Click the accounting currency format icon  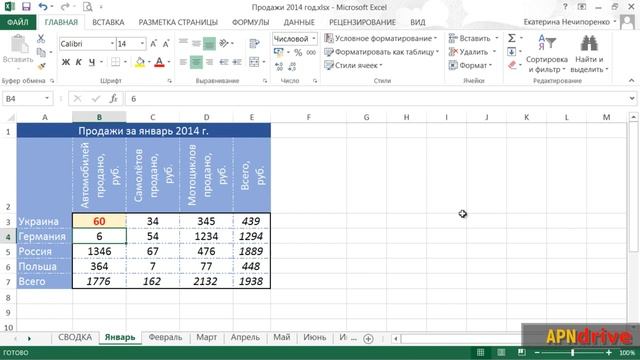(x=278, y=52)
